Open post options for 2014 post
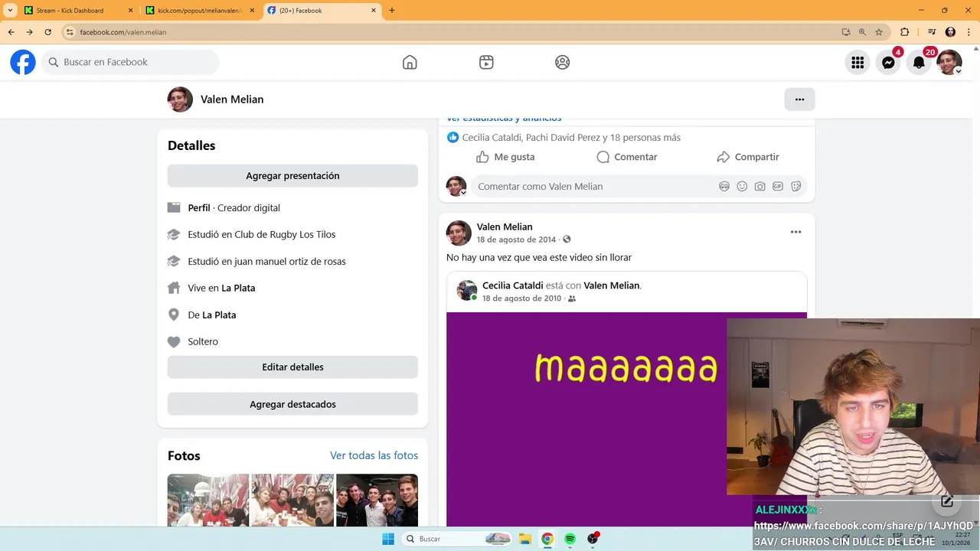This screenshot has height=551, width=980. (x=795, y=232)
